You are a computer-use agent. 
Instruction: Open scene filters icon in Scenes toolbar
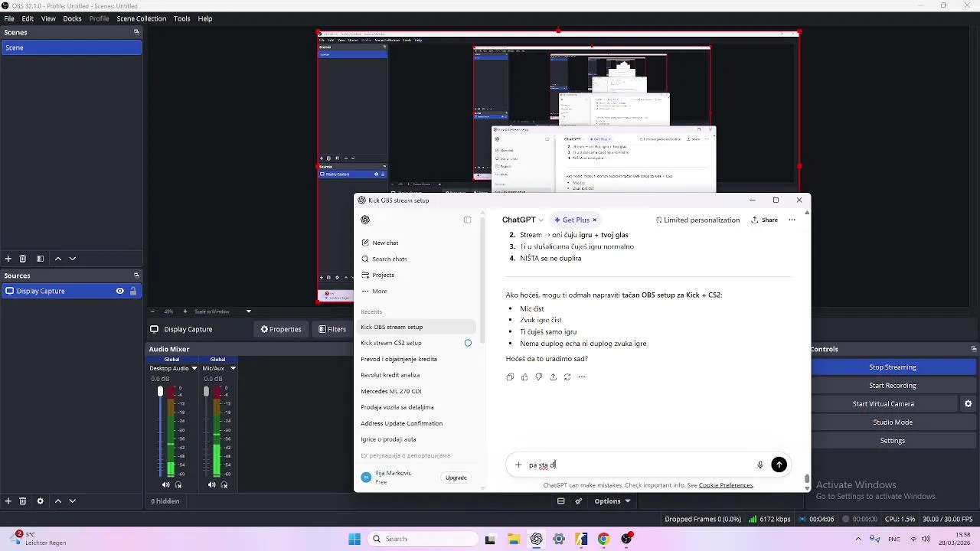click(x=40, y=259)
